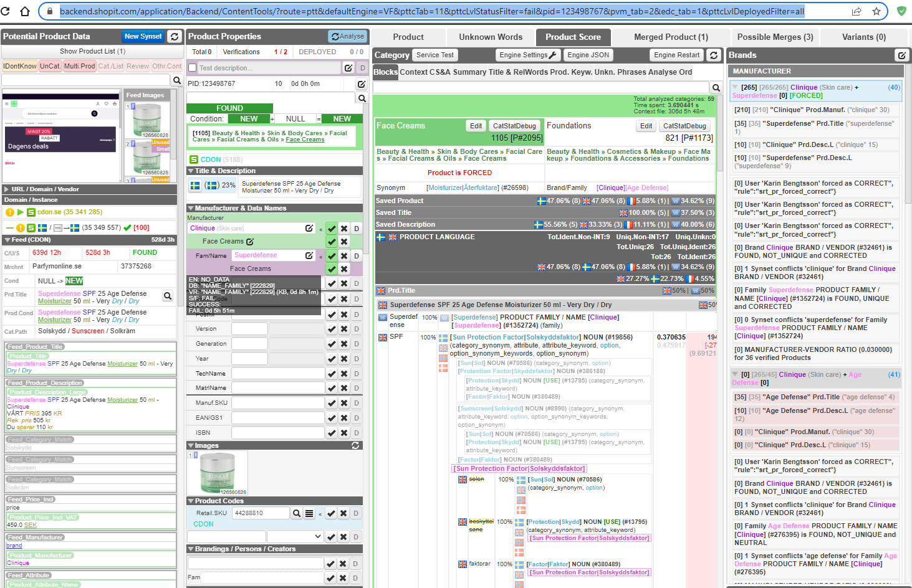Click the checkmark in the EAN/GS1 row
The width and height of the screenshot is (912, 588).
click(x=332, y=418)
